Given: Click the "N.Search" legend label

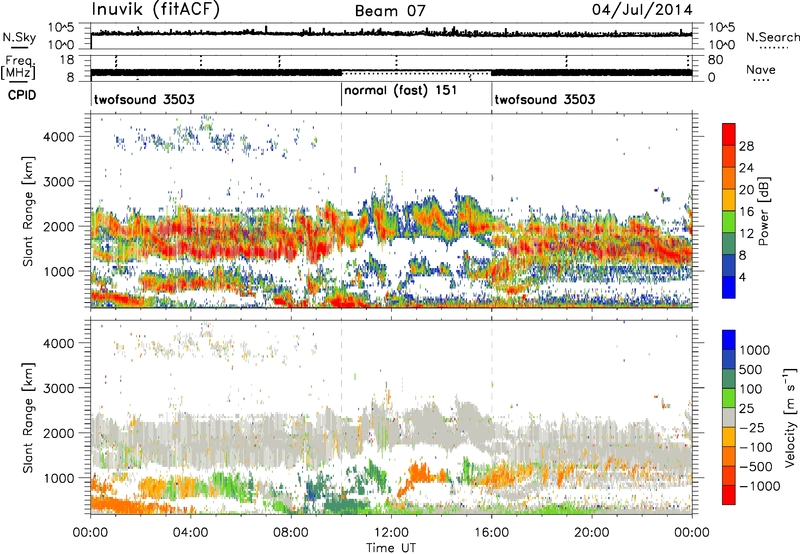Looking at the screenshot, I should (x=773, y=37).
